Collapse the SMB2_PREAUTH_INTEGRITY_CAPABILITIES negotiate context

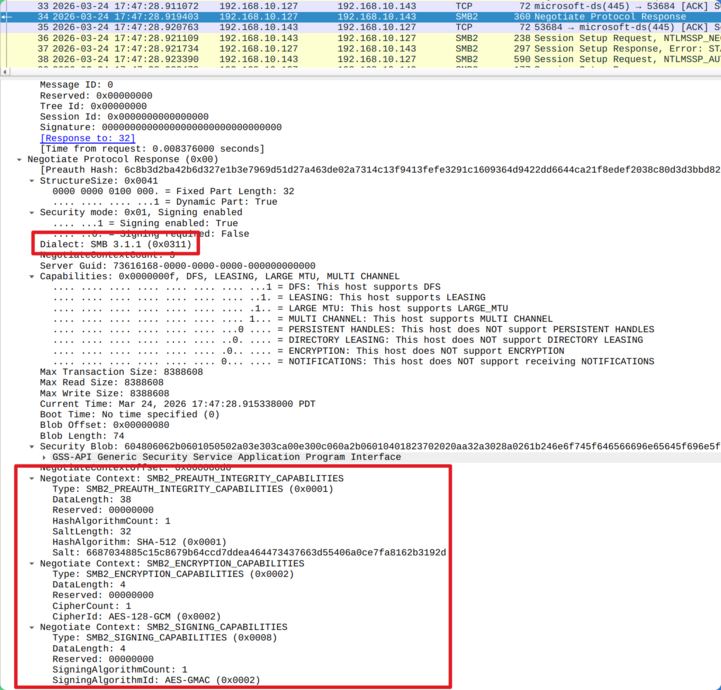[x=33, y=479]
